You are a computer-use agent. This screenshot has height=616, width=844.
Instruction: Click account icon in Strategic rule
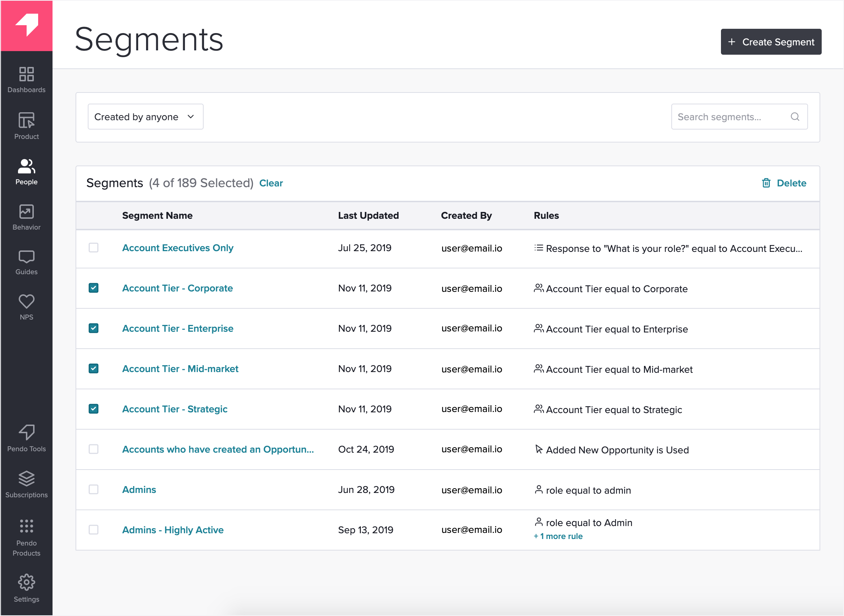(x=539, y=409)
